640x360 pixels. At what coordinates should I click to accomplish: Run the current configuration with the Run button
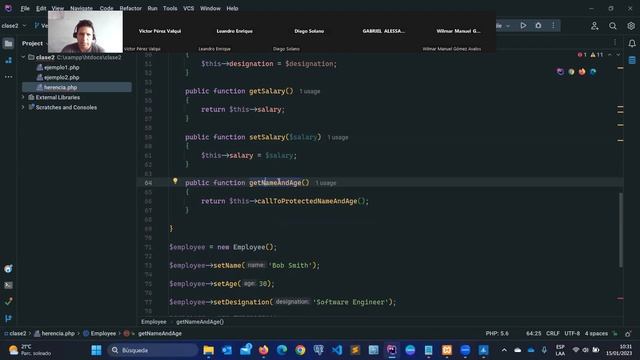pos(523,25)
